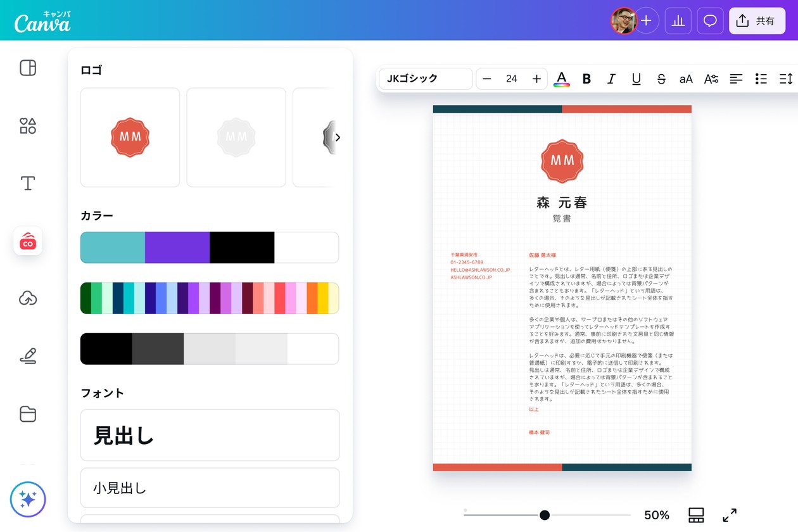The width and height of the screenshot is (798, 532).
Task: Switch to the Design panel at sidebar top
Action: click(27, 68)
